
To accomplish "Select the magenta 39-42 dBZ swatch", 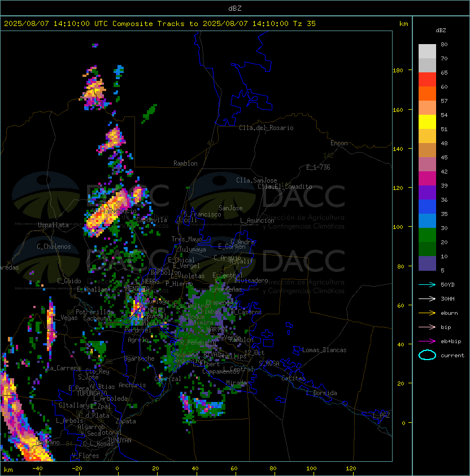I will [427, 179].
